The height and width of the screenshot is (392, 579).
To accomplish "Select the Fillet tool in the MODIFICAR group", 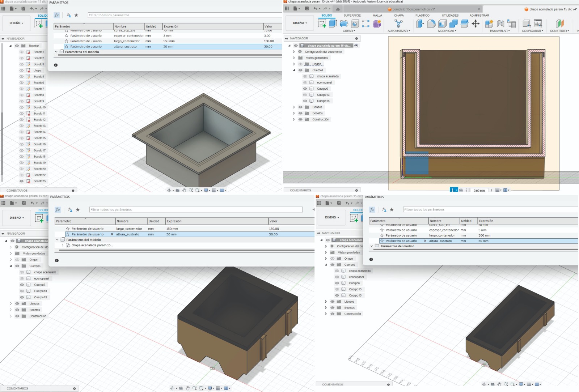I will (x=431, y=24).
